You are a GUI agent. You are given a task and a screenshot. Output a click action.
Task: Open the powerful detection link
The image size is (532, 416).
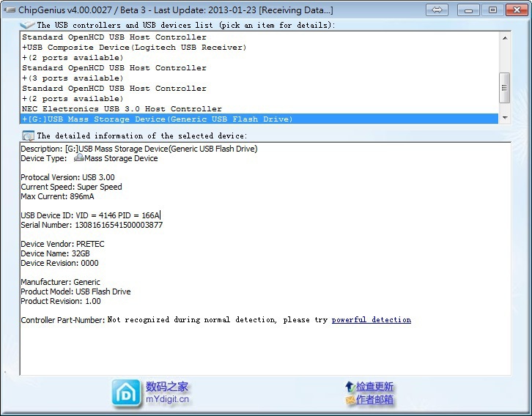(x=372, y=320)
